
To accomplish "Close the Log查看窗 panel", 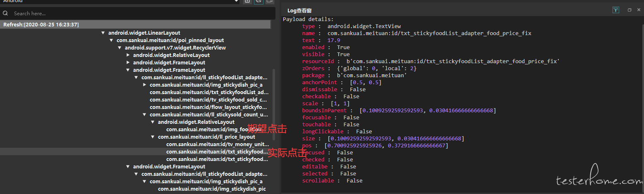I will [x=639, y=10].
